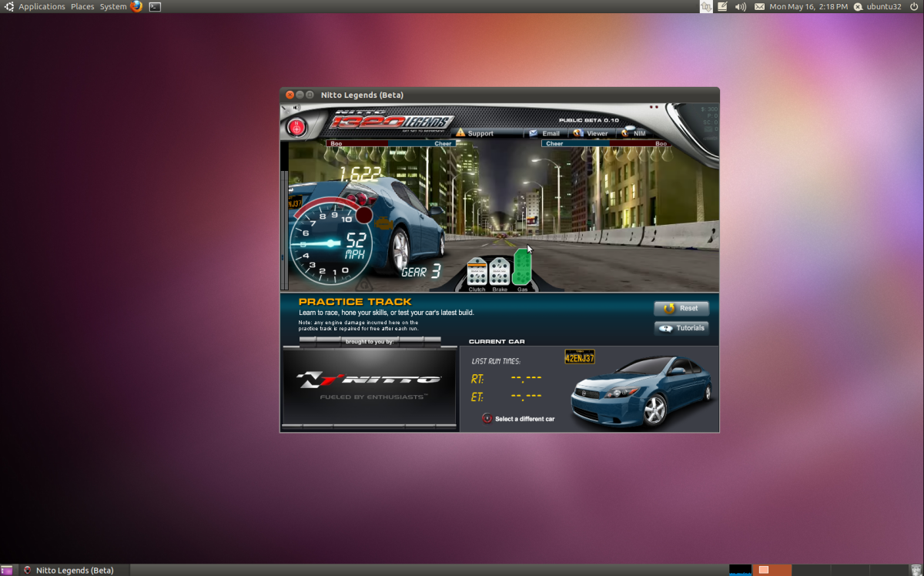Click the NIM icon in the header

point(625,132)
